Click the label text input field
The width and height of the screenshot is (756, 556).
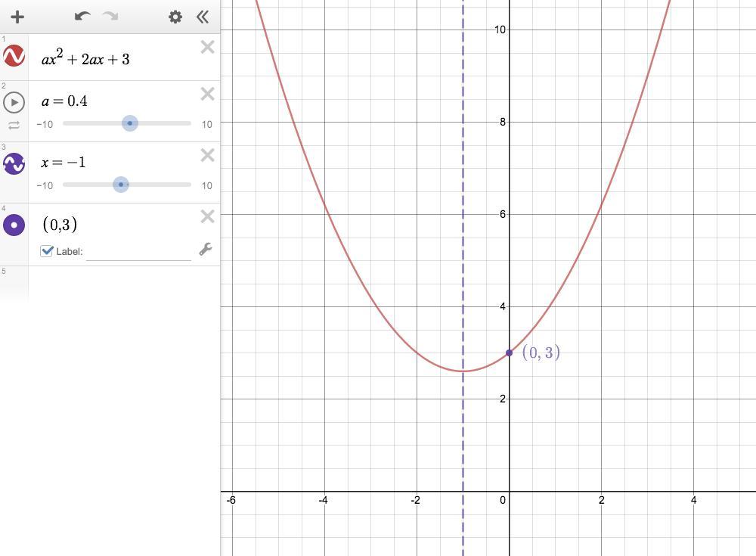pyautogui.click(x=139, y=252)
